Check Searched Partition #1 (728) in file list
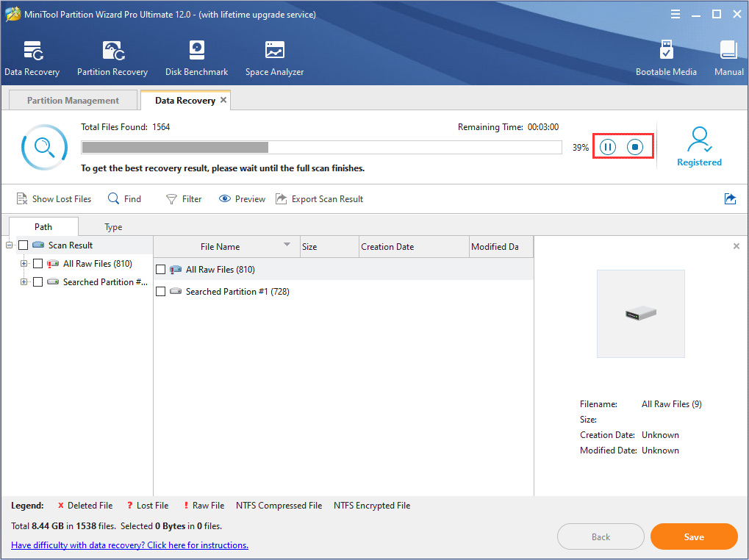Screen dimensions: 749x560 coord(160,291)
